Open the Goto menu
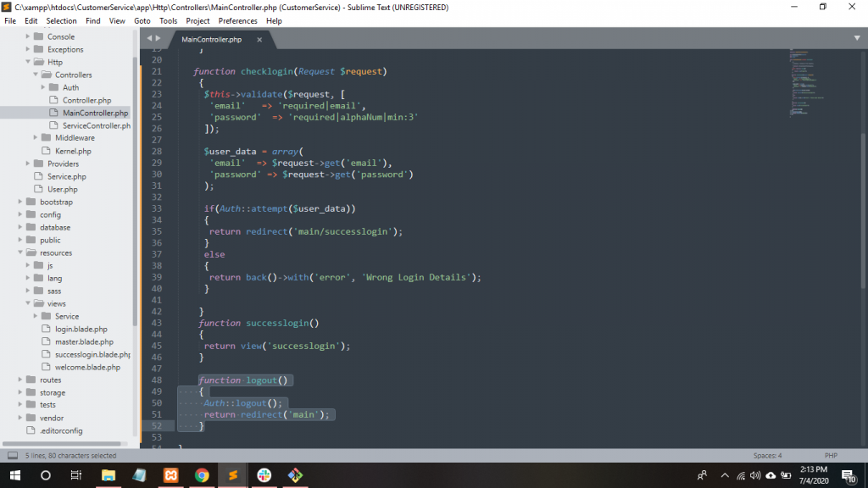 142,20
